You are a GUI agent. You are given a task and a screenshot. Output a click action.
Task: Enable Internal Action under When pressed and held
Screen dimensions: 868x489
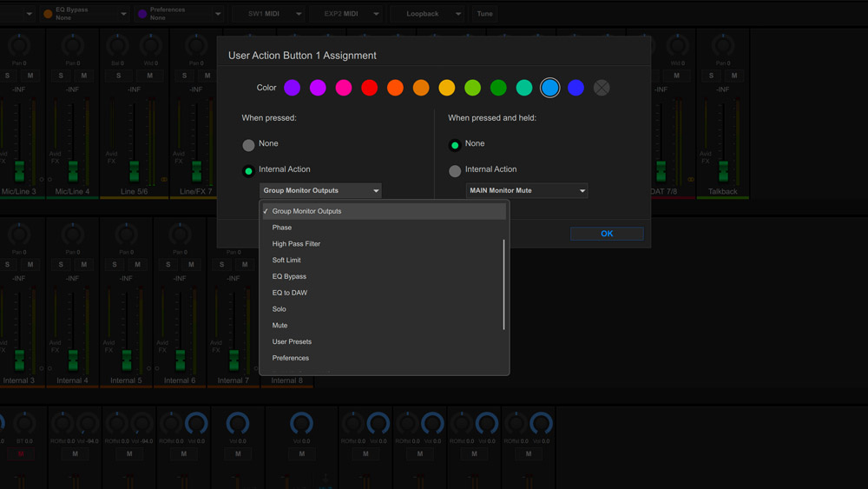click(455, 171)
